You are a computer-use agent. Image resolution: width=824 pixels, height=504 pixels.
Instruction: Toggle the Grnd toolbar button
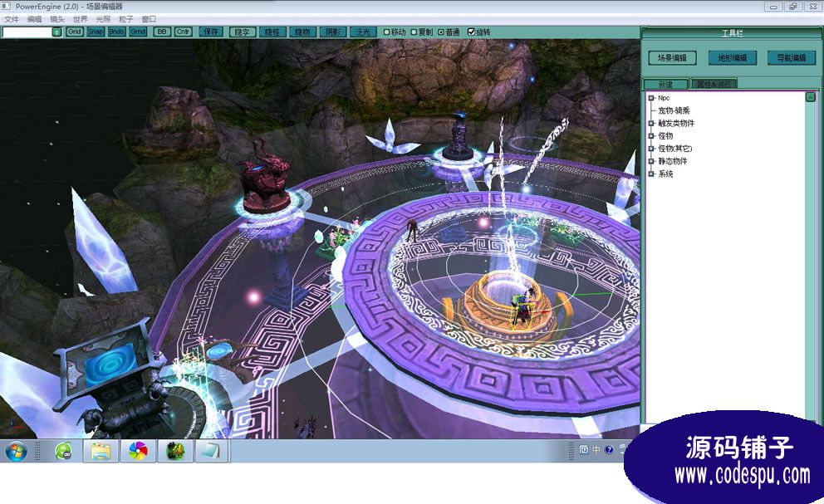138,32
